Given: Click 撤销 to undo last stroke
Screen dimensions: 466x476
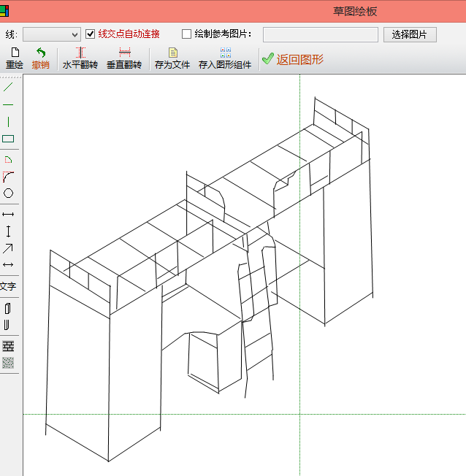Looking at the screenshot, I should pos(41,58).
